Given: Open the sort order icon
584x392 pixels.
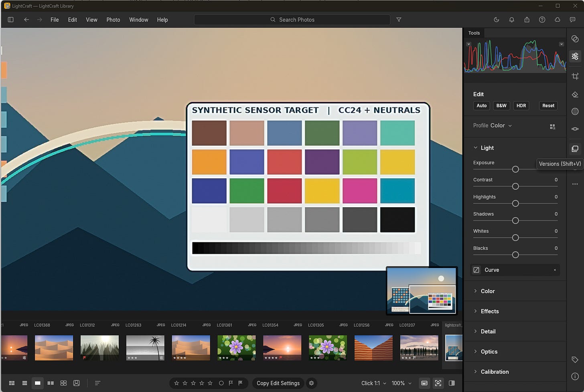Looking at the screenshot, I should click(x=97, y=383).
